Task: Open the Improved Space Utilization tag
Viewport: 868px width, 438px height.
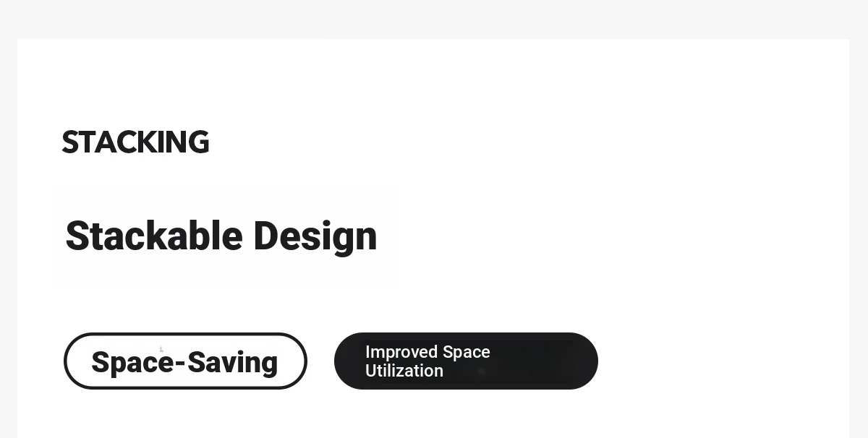Action: tap(466, 361)
